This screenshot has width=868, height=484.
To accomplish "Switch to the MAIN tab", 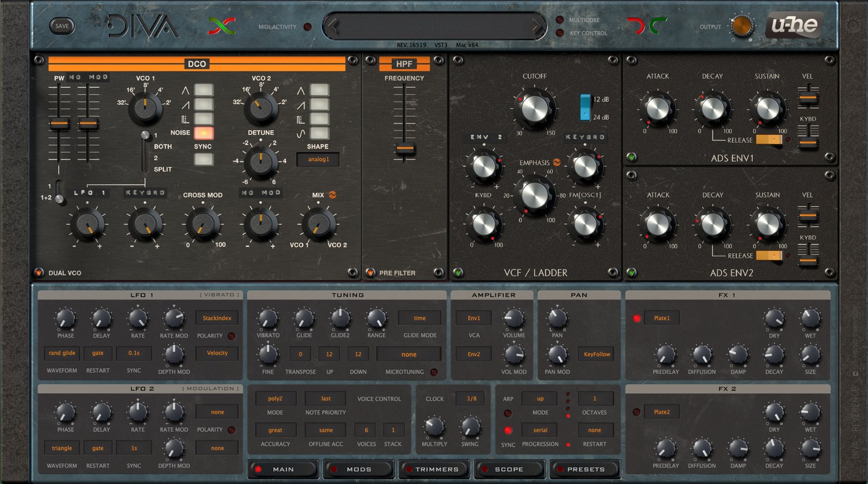I will 283,469.
